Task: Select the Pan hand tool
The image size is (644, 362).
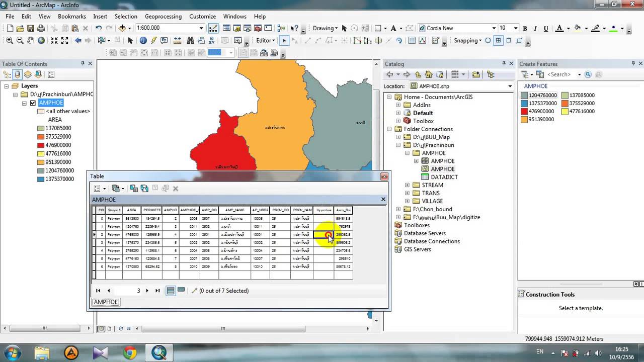Action: click(x=31, y=40)
